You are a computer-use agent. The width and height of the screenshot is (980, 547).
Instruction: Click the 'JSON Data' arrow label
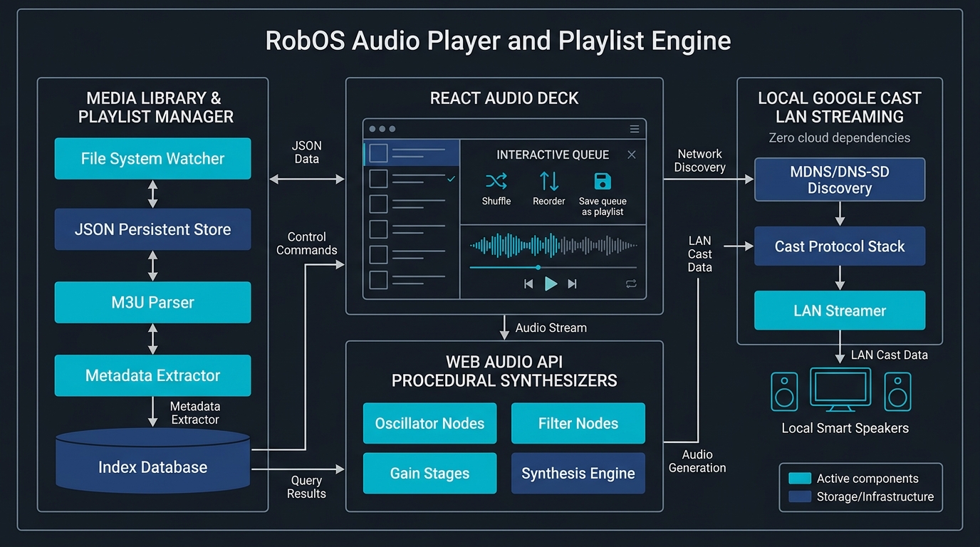(x=306, y=152)
